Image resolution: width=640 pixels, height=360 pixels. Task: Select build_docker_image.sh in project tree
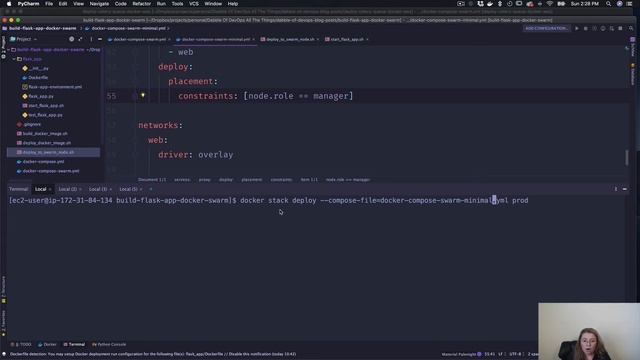pos(45,134)
